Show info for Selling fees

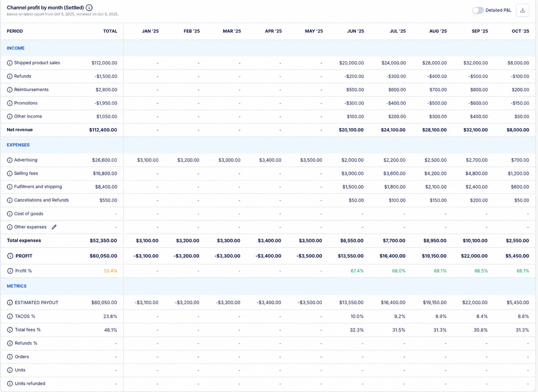(x=10, y=173)
